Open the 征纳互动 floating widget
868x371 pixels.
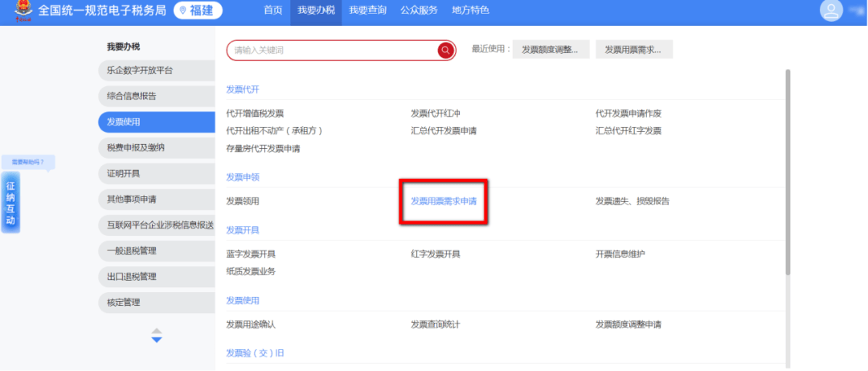pyautogui.click(x=10, y=202)
